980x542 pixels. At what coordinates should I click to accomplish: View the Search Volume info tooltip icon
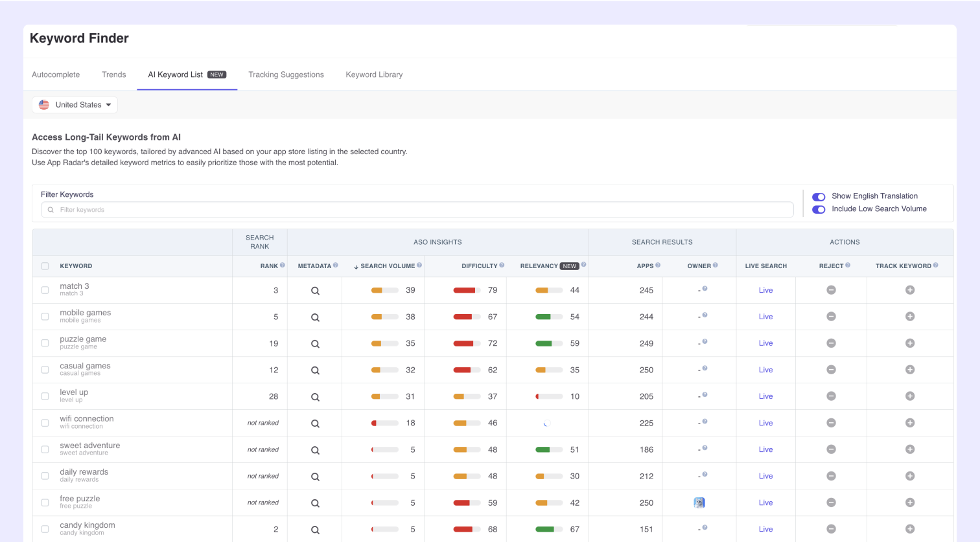coord(419,265)
